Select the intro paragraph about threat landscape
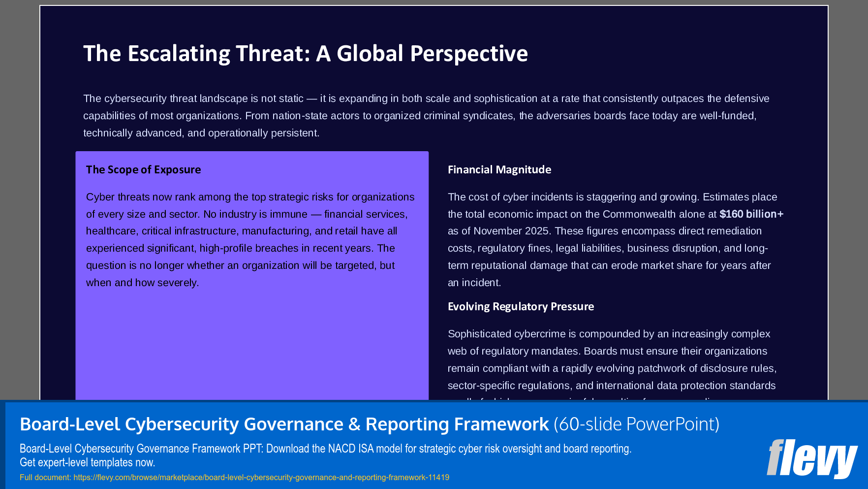 click(x=426, y=115)
